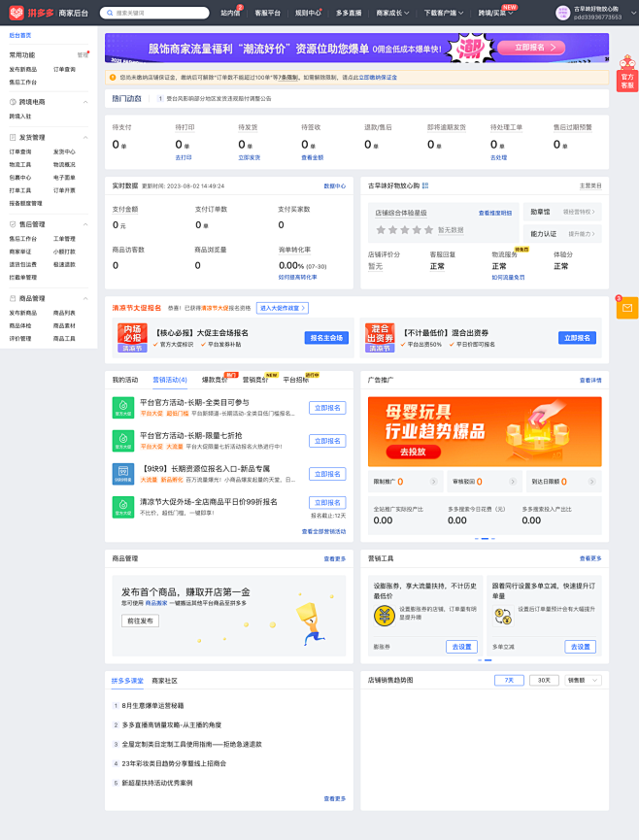Viewport: 639px width, 840px height.
Task: Click the 混合出资券 promotion badge icon
Action: pos(381,338)
